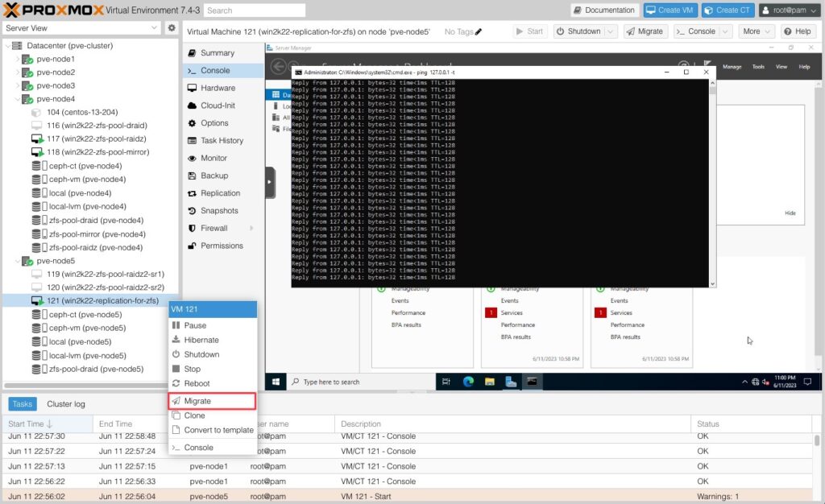
Task: Open the root@pam user menu
Action: (790, 10)
